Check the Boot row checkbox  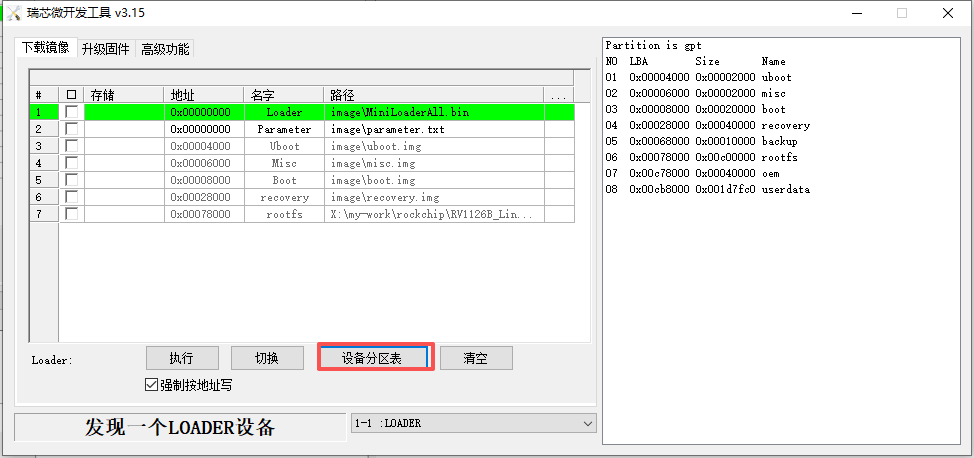pos(72,180)
